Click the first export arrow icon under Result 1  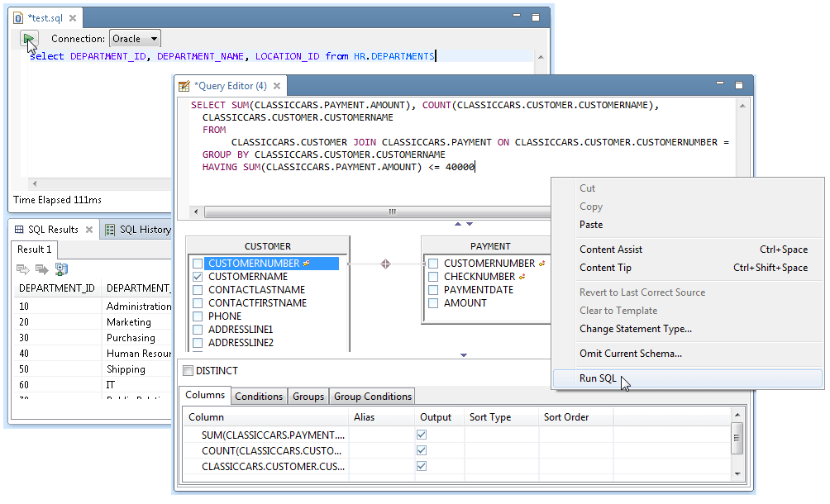pyautogui.click(x=23, y=269)
